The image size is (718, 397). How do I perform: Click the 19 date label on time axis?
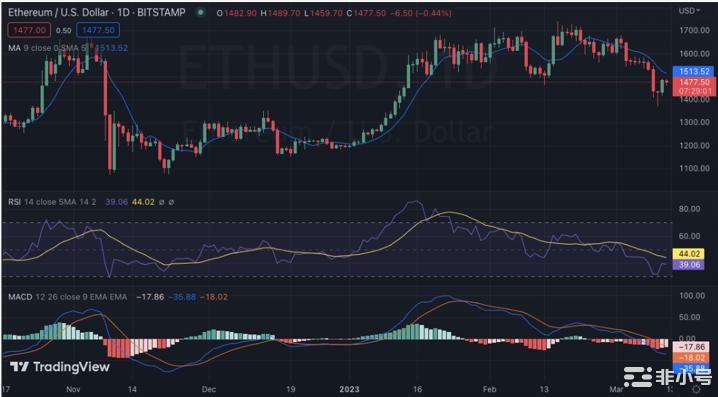pyautogui.click(x=290, y=390)
